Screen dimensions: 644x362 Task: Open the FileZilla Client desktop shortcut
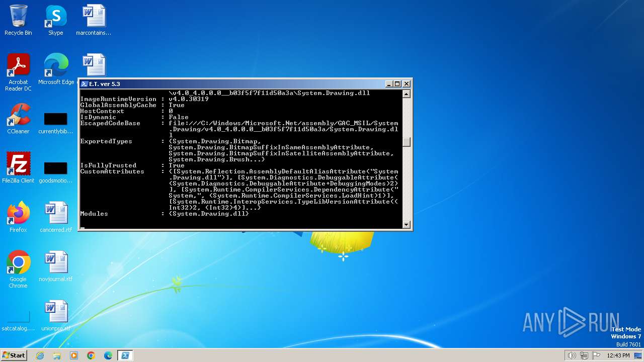pyautogui.click(x=18, y=168)
